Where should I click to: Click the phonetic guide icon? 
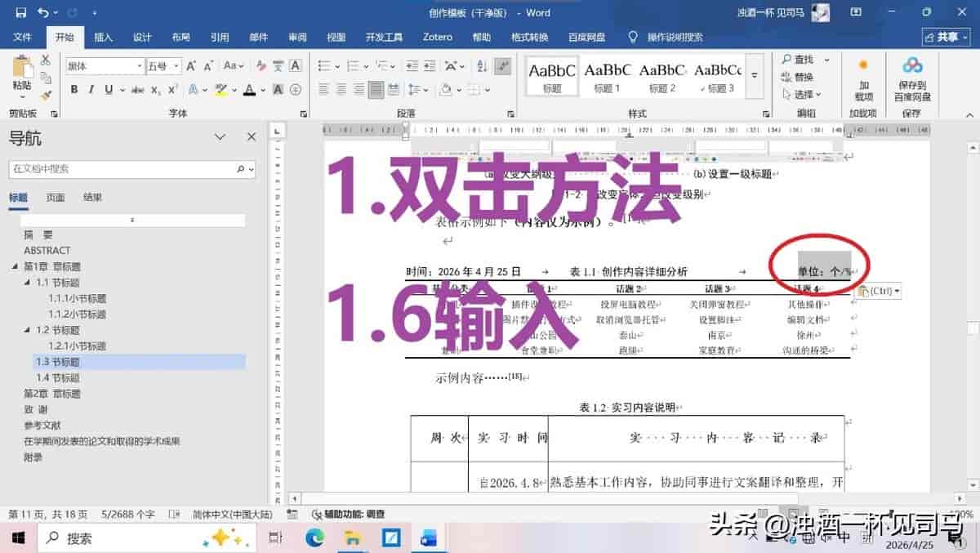(x=278, y=65)
